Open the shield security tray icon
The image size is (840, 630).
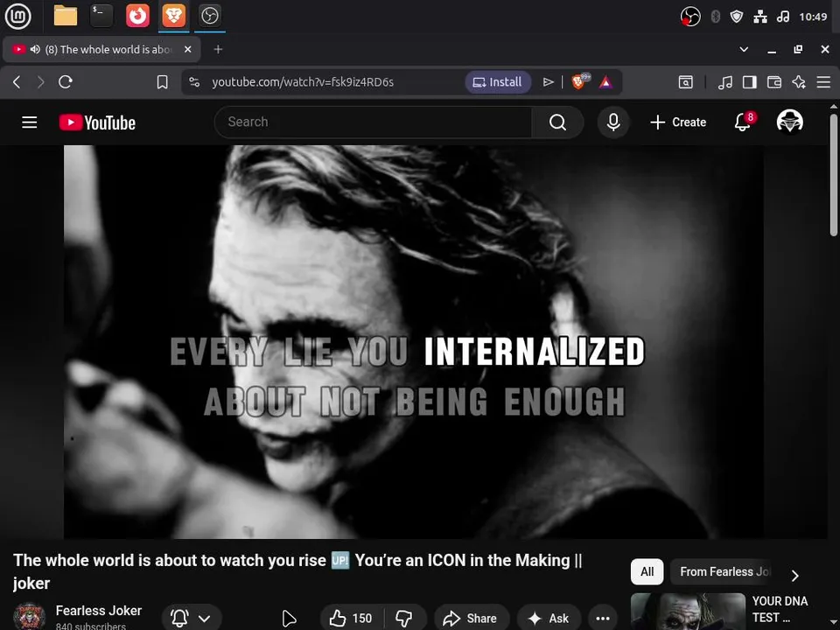[x=737, y=17]
